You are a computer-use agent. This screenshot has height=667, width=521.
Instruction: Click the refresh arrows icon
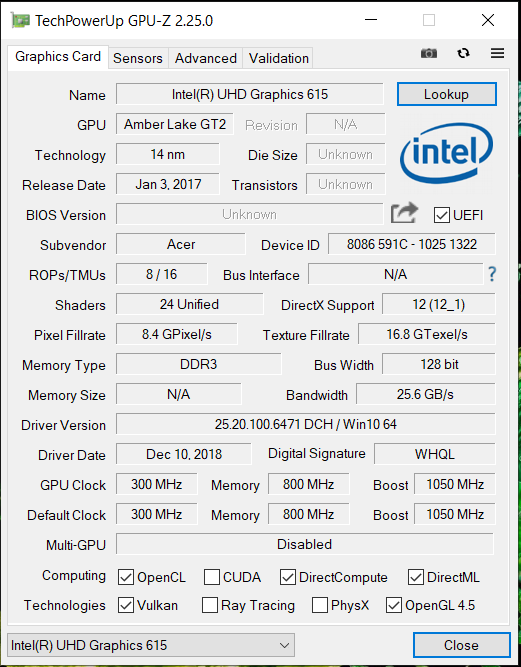tap(463, 53)
